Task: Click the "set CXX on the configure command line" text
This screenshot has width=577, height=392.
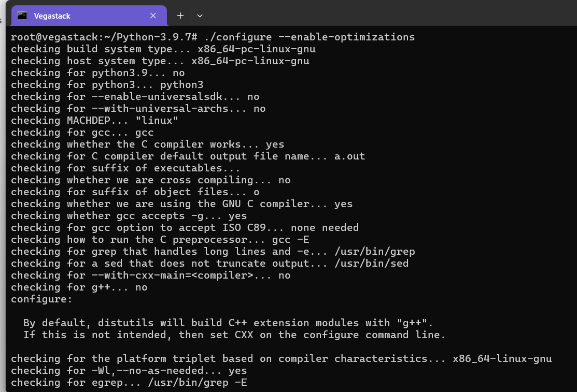Action: click(x=353, y=335)
